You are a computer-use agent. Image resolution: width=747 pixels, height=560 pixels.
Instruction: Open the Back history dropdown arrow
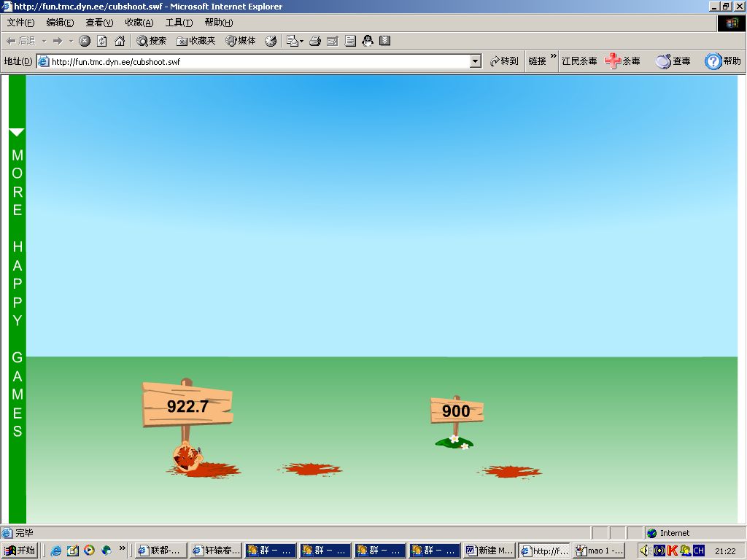pyautogui.click(x=44, y=42)
